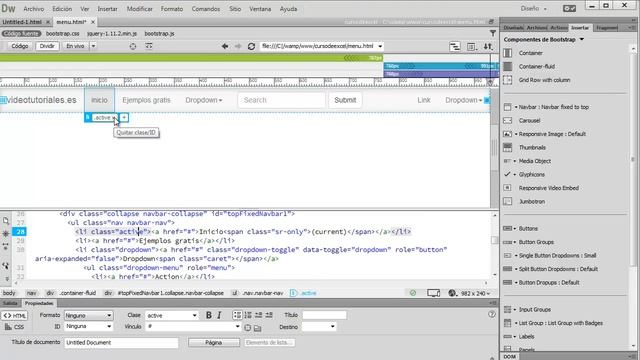This screenshot has height=360, width=640.
Task: Click Ejemplos gratis link in navbar
Action: [146, 100]
